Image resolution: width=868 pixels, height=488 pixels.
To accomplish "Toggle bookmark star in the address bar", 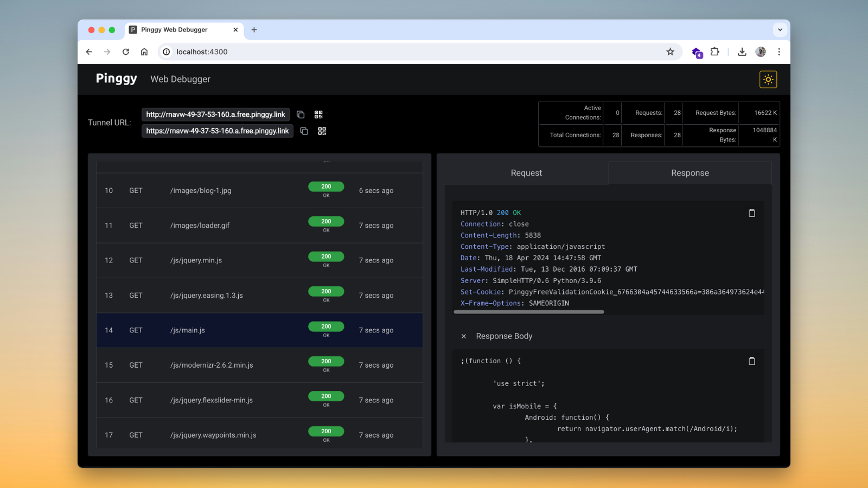I will click(671, 52).
